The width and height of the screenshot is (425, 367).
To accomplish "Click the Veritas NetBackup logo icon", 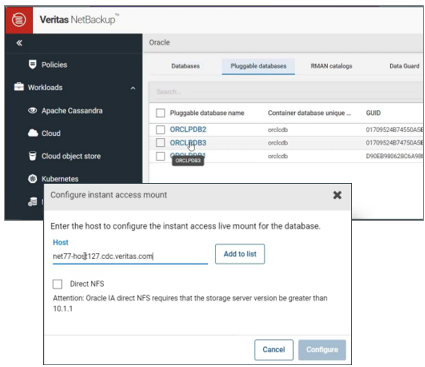I will 19,20.
